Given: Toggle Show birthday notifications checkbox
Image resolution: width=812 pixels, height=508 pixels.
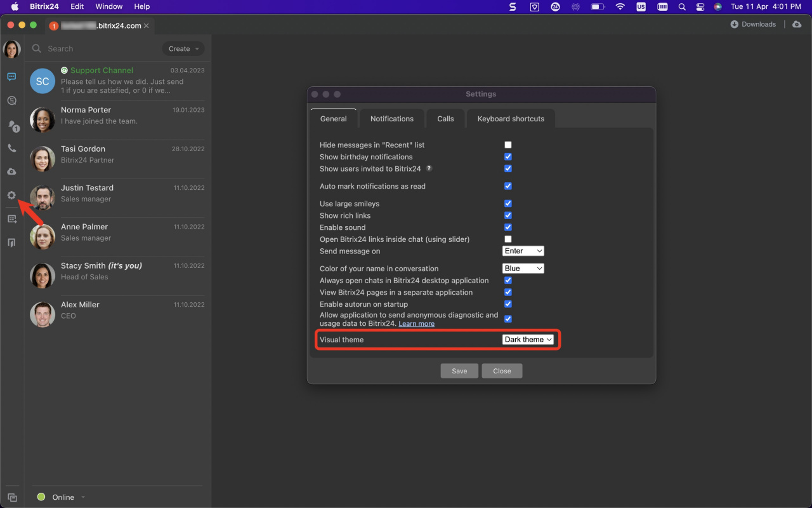Looking at the screenshot, I should tap(507, 157).
